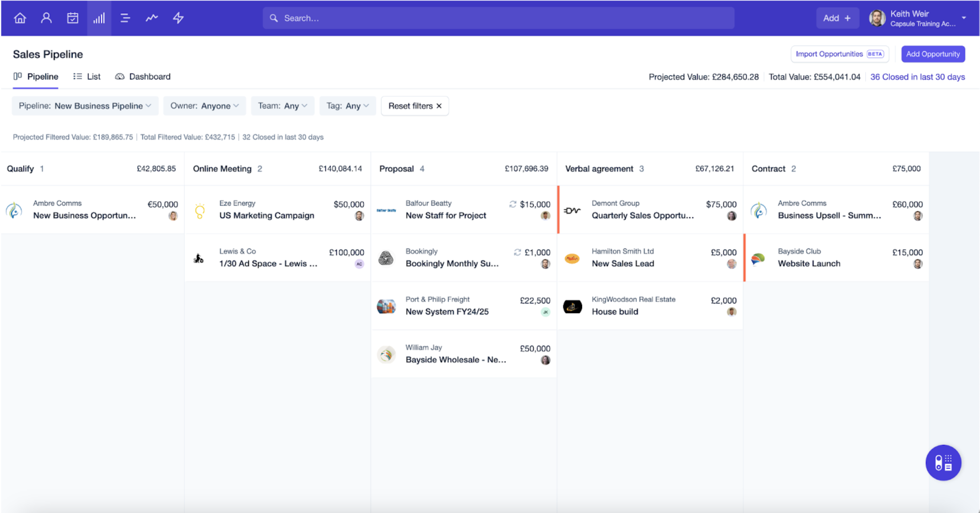Click Import Opportunities button
The image size is (980, 513).
pos(839,54)
